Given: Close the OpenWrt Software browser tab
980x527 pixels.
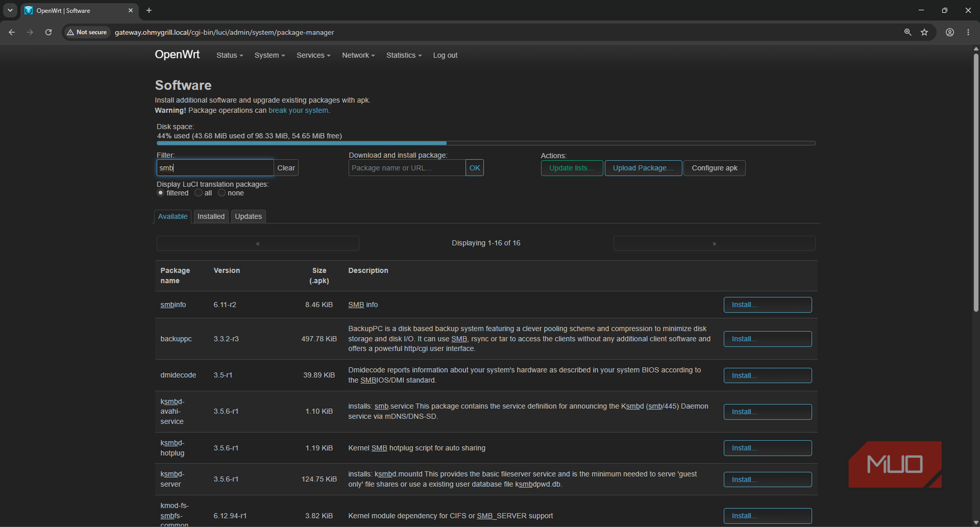Looking at the screenshot, I should tap(131, 11).
